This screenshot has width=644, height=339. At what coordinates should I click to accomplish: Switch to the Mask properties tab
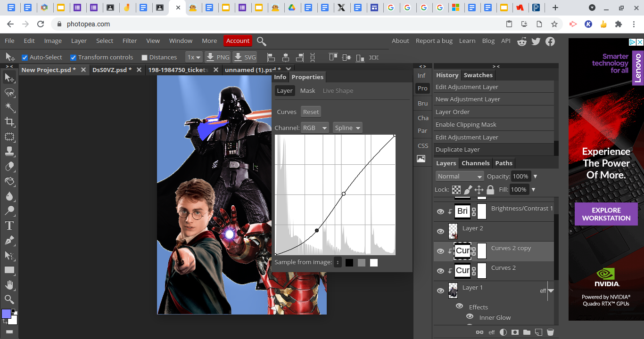[x=307, y=91]
